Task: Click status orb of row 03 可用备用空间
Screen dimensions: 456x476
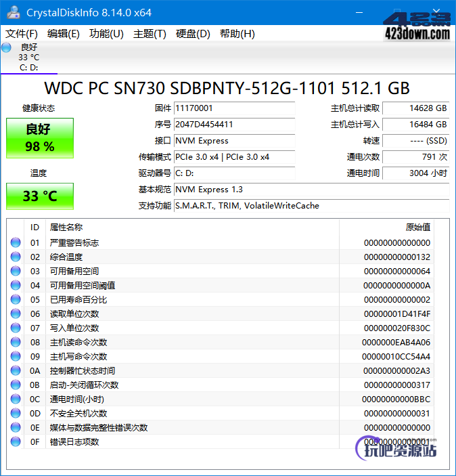Action: 16,271
